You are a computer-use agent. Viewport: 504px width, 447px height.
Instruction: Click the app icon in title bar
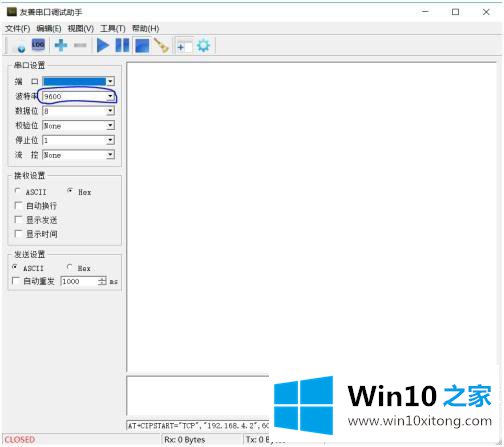(x=12, y=12)
